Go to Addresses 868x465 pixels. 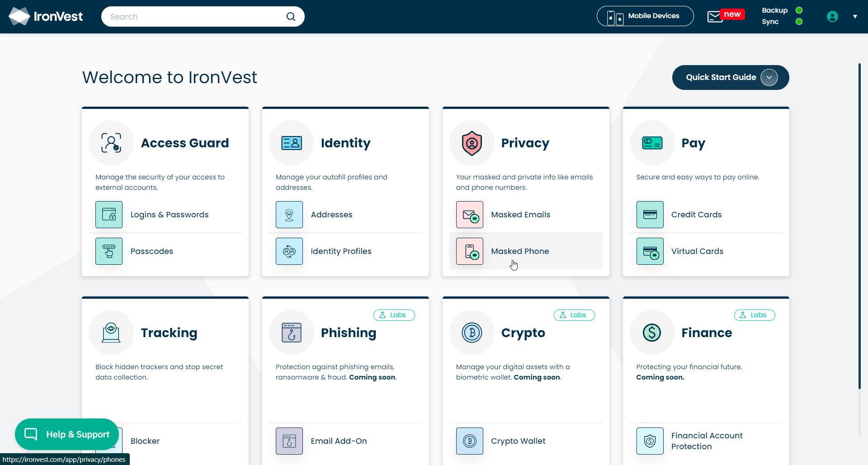pos(346,215)
